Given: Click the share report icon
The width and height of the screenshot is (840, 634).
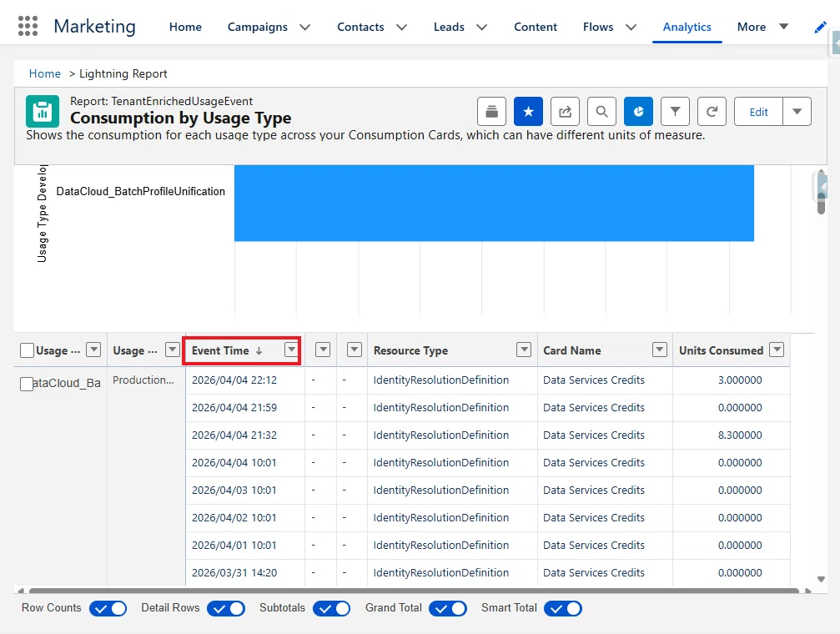Looking at the screenshot, I should pyautogui.click(x=565, y=112).
